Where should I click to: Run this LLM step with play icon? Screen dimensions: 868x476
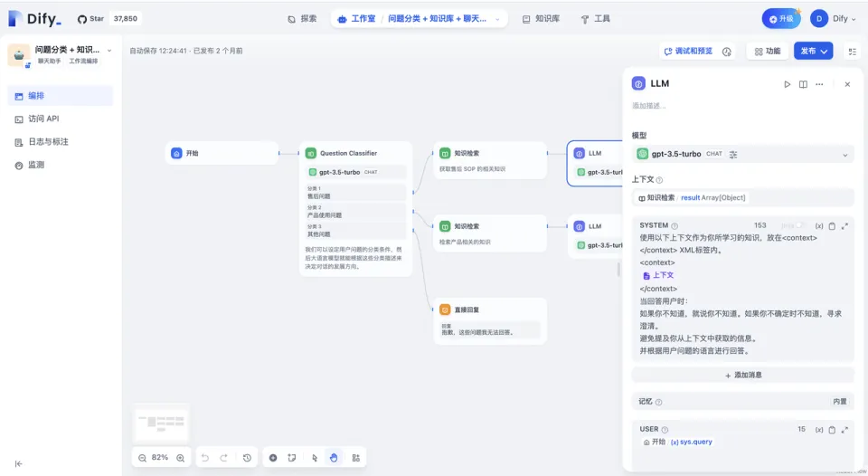coord(787,84)
